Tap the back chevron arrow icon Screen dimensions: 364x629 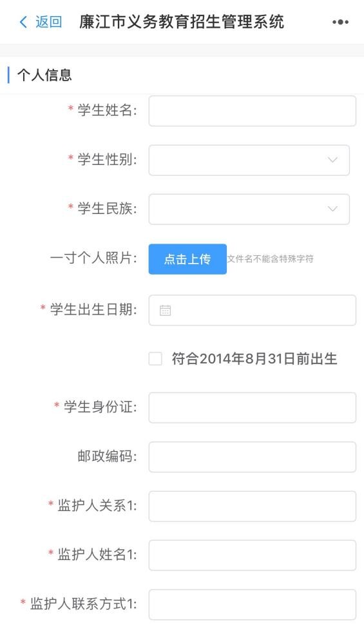[x=23, y=22]
